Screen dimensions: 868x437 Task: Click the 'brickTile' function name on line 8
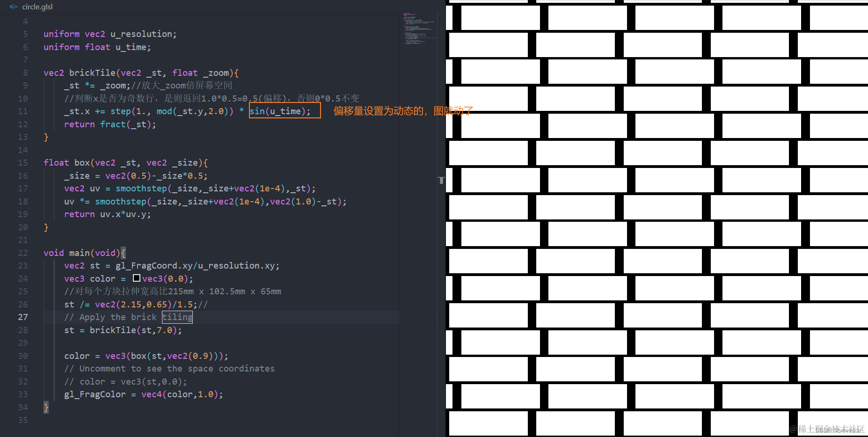(92, 73)
